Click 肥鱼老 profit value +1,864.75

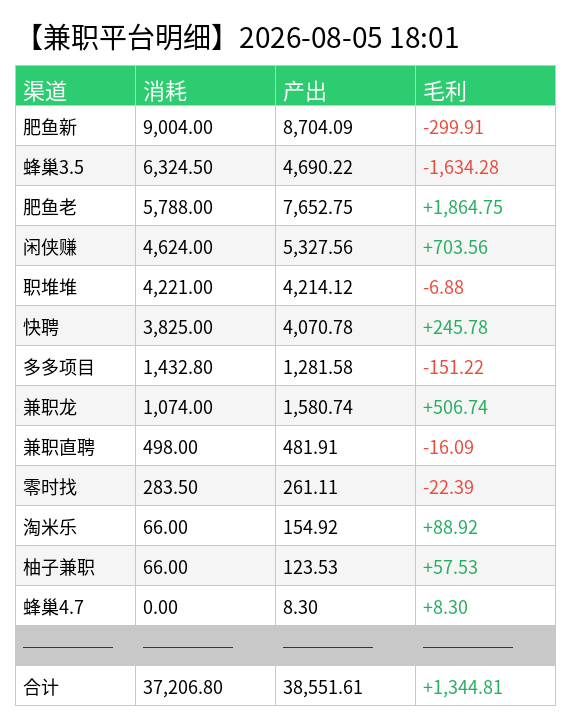pyautogui.click(x=463, y=207)
